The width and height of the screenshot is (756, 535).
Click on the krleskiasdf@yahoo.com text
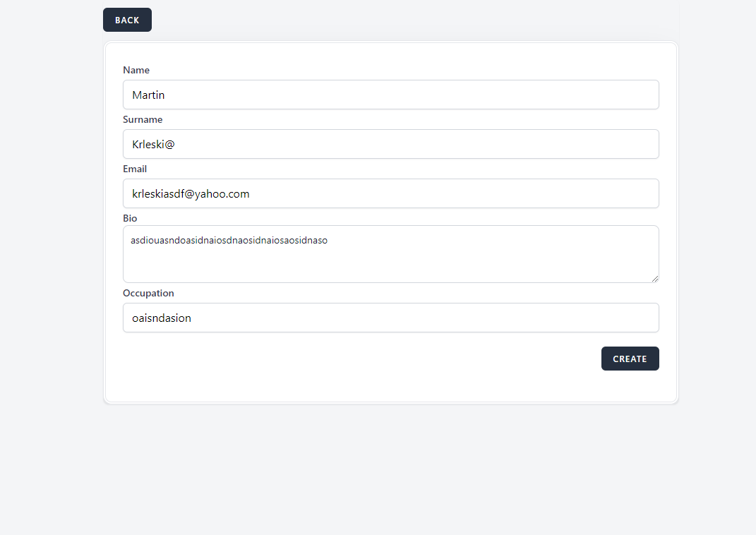pyautogui.click(x=191, y=193)
